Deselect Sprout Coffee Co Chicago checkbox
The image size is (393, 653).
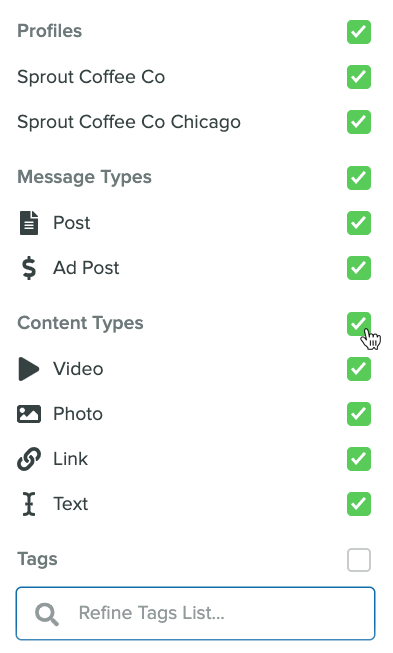(x=359, y=122)
